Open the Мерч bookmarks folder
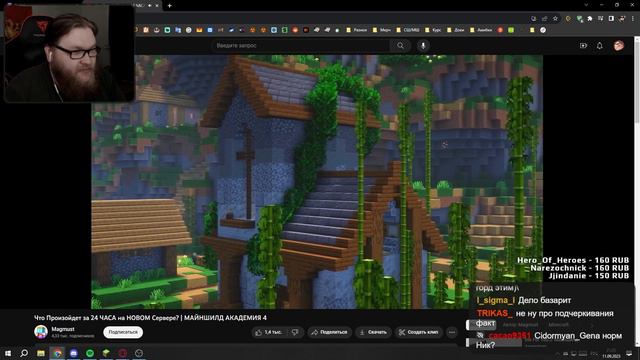The image size is (640, 360). click(382, 30)
